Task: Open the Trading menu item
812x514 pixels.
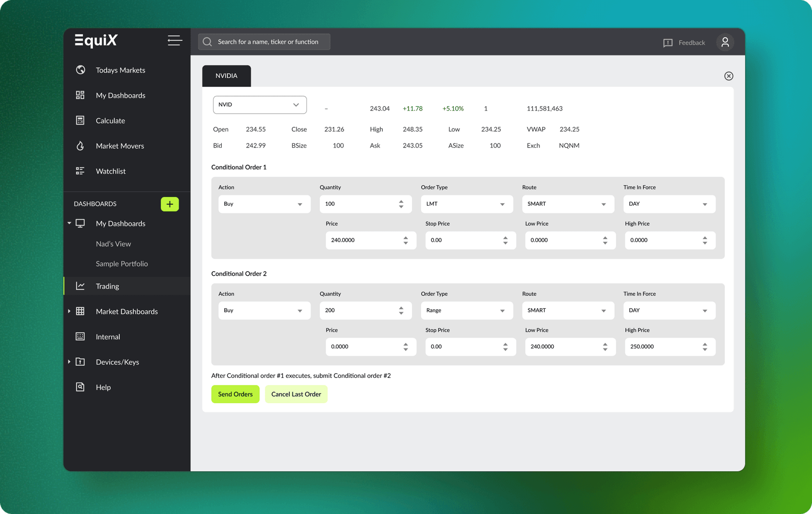Action: click(x=127, y=286)
